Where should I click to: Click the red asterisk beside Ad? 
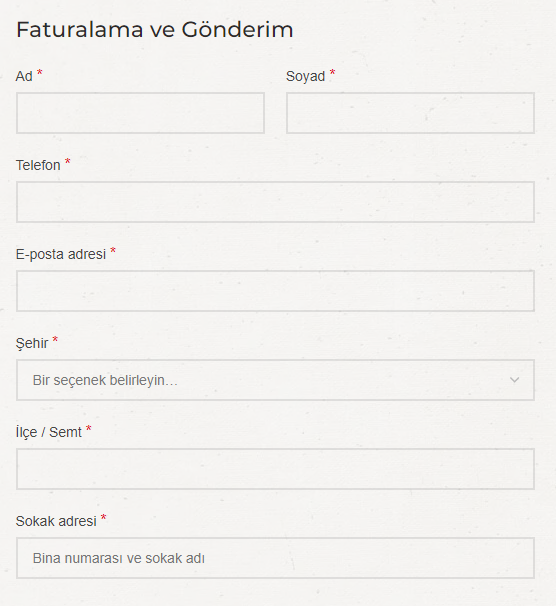[39, 73]
